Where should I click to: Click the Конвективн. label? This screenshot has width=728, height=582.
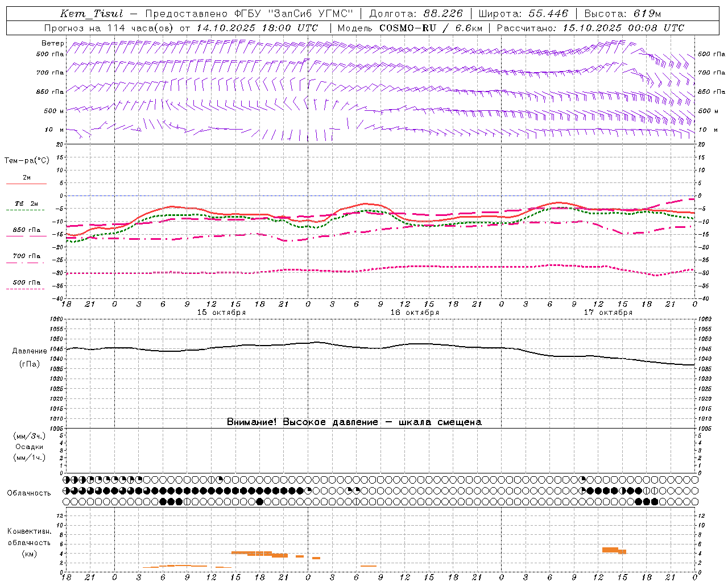click(30, 531)
